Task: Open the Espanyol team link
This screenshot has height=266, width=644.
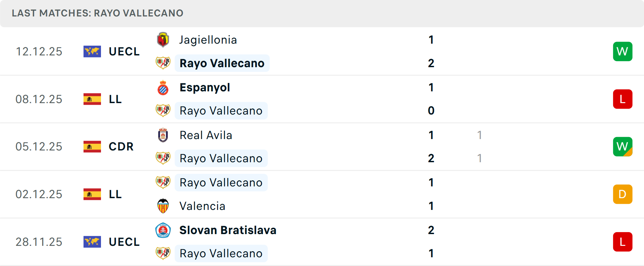Action: point(205,88)
